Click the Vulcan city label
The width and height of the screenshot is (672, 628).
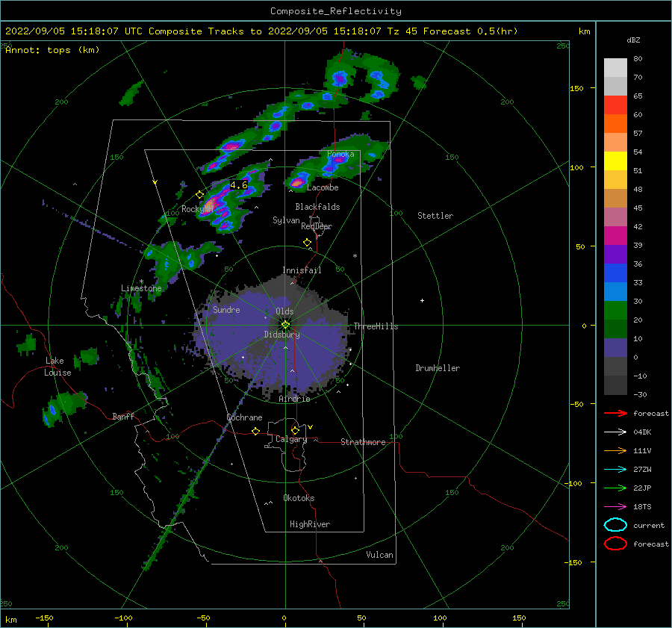(x=380, y=555)
